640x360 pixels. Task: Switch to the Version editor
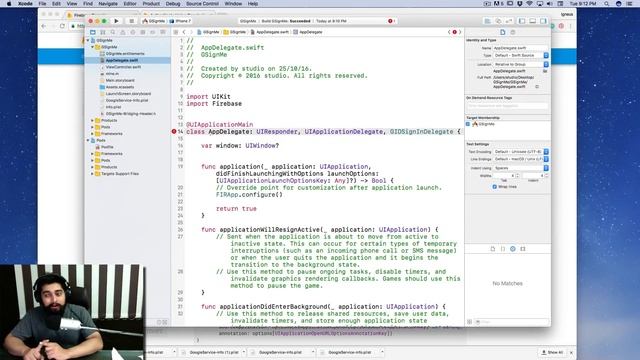509,21
